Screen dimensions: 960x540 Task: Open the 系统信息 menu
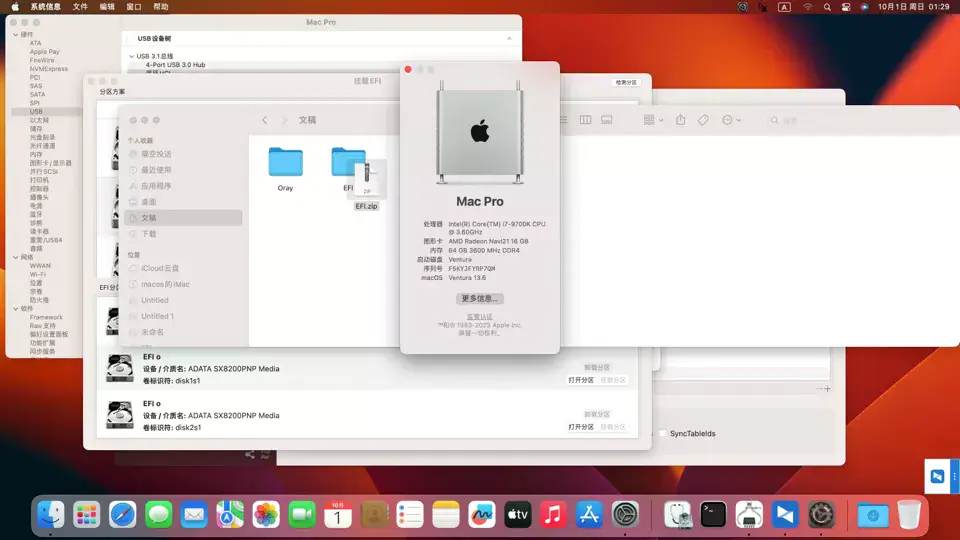45,7
